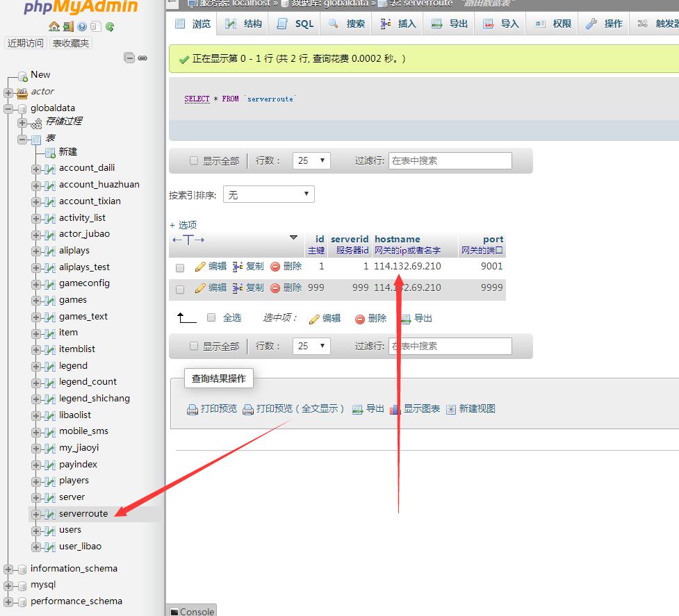Click the red delete icon for row id 999
Screen dimensions: 679x616
click(275, 288)
